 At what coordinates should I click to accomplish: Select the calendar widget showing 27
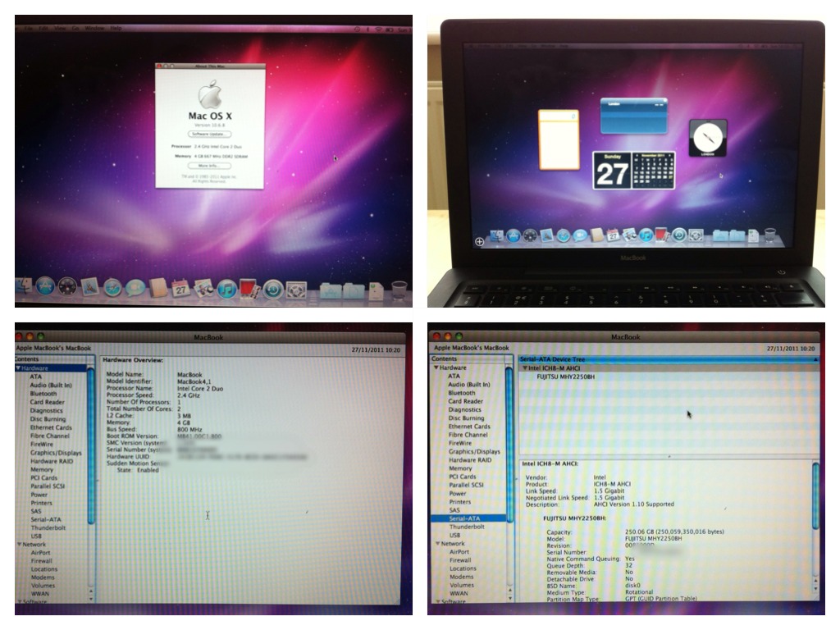(x=634, y=170)
